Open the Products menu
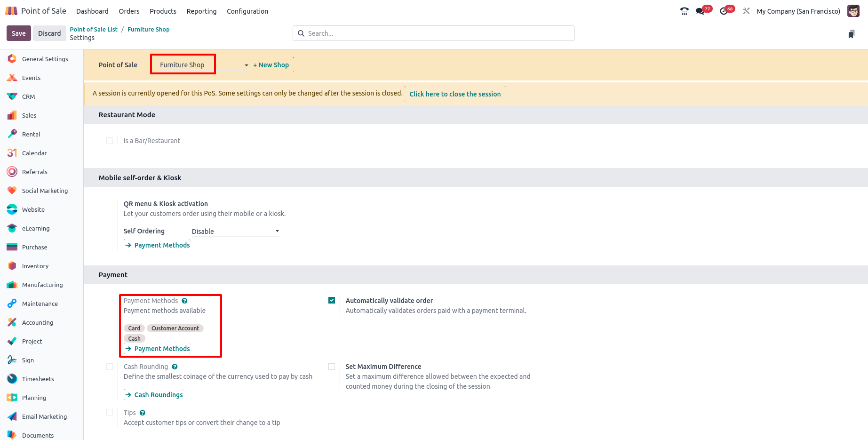Image resolution: width=868 pixels, height=440 pixels. coord(163,11)
